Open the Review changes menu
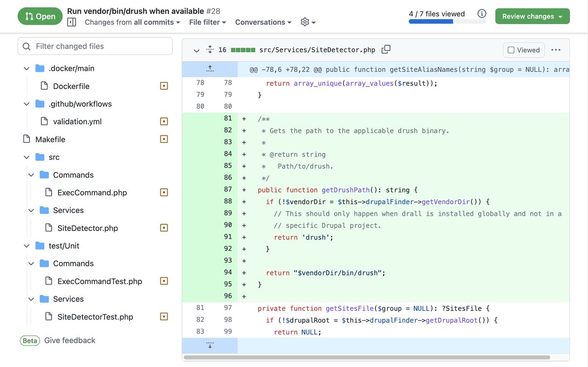 pos(533,16)
